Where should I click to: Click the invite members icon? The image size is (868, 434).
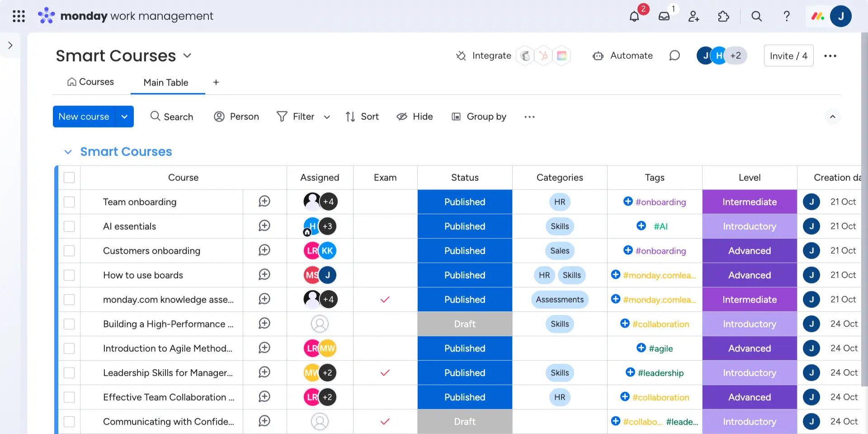pos(693,17)
